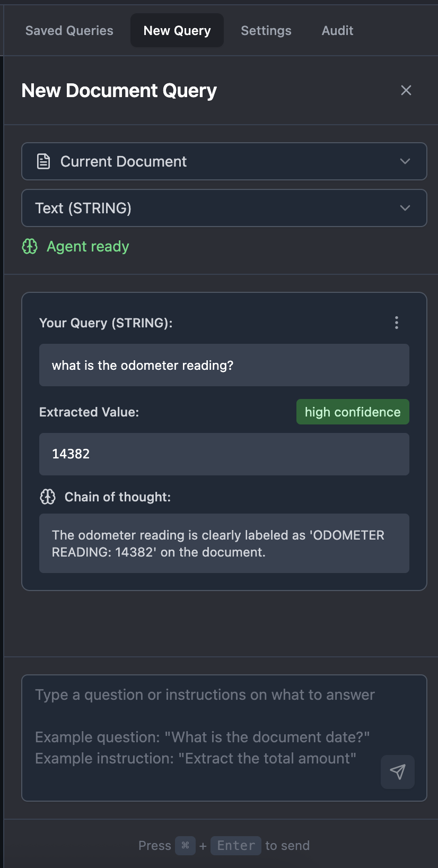
Task: Expand the Text (STRING) type dropdown
Action: click(224, 208)
